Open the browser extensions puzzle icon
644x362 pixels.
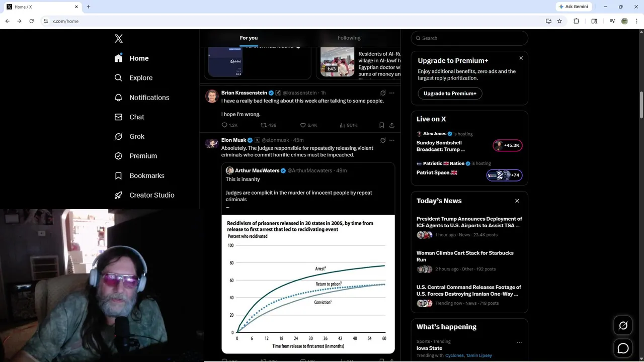[x=577, y=21]
